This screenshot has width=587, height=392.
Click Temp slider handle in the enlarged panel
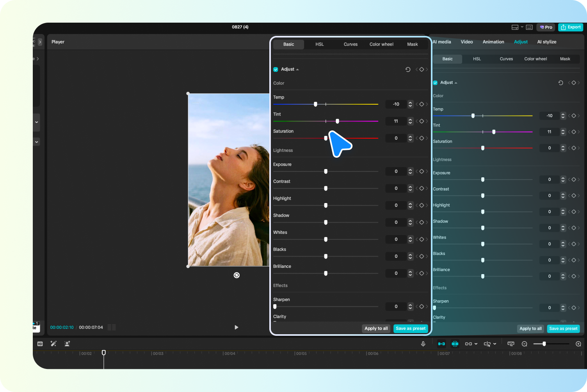(x=315, y=104)
